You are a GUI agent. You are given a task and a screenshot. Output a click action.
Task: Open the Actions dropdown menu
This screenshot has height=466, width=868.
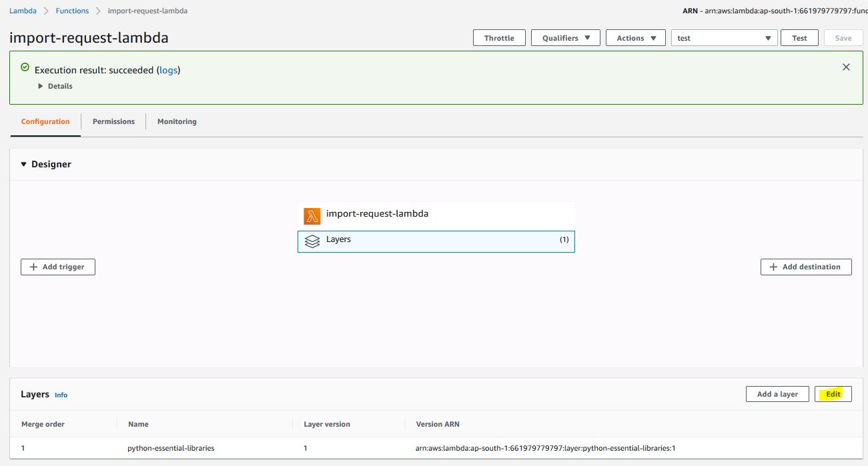635,38
